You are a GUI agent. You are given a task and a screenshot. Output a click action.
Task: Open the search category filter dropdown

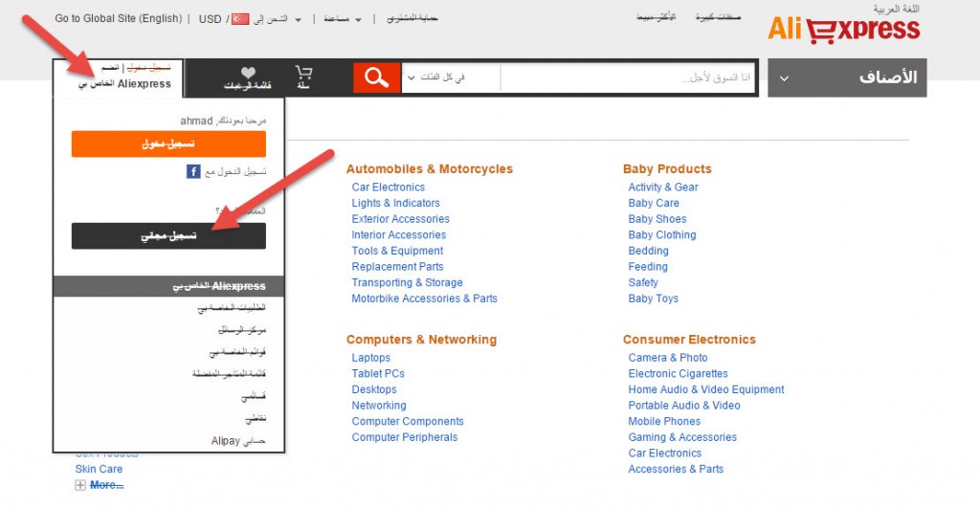tap(451, 77)
